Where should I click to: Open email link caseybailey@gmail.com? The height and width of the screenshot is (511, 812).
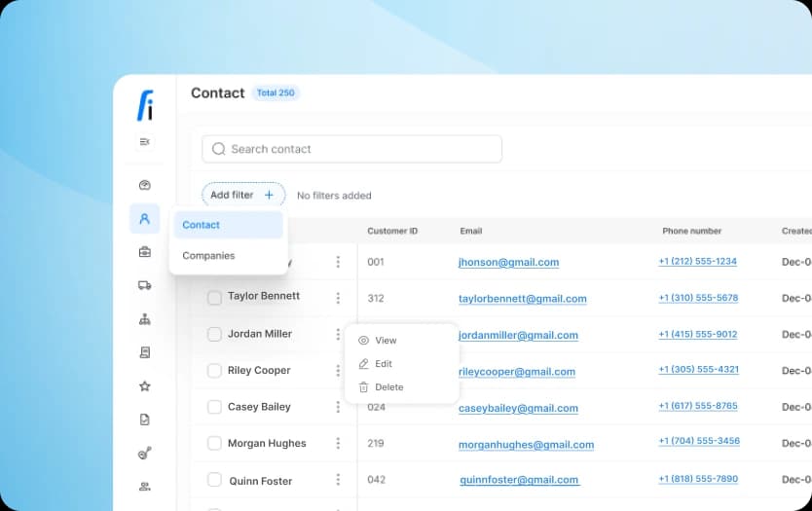pyautogui.click(x=518, y=408)
